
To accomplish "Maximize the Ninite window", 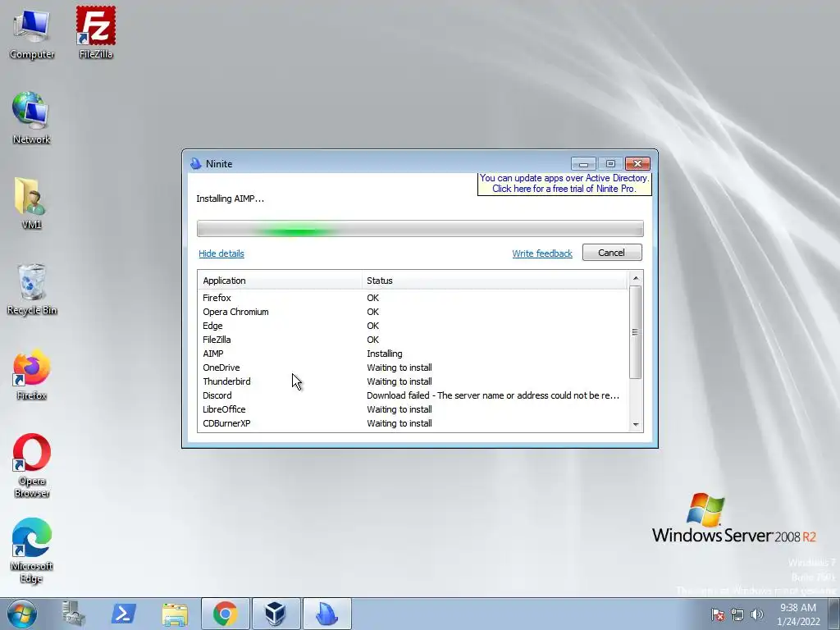I will tap(610, 163).
